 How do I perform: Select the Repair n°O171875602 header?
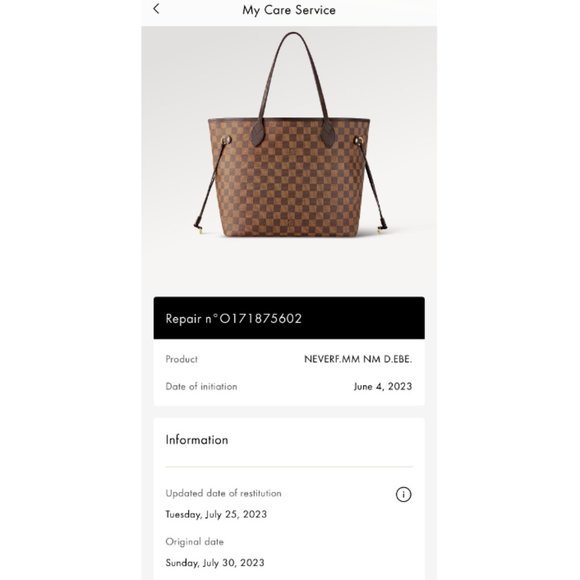(289, 318)
